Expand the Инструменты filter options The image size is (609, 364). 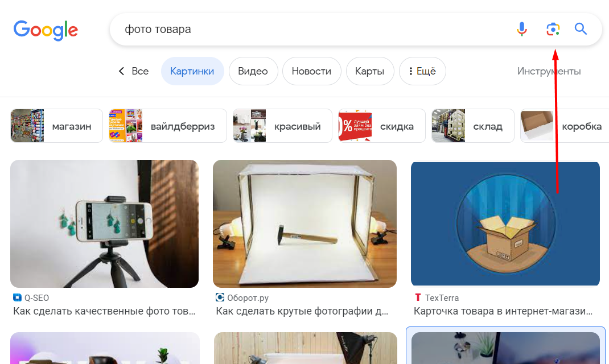coord(548,71)
